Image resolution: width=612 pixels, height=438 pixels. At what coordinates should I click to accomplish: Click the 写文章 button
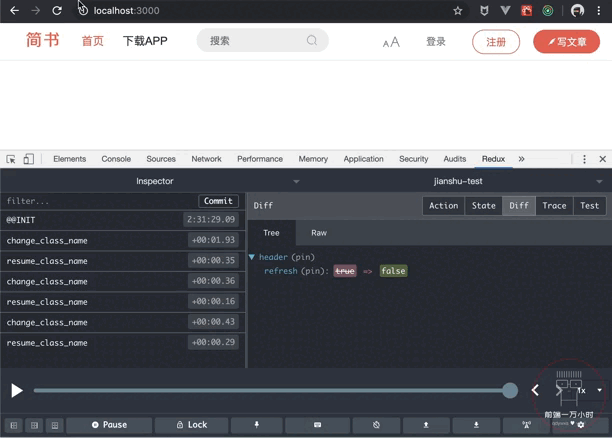click(x=566, y=42)
